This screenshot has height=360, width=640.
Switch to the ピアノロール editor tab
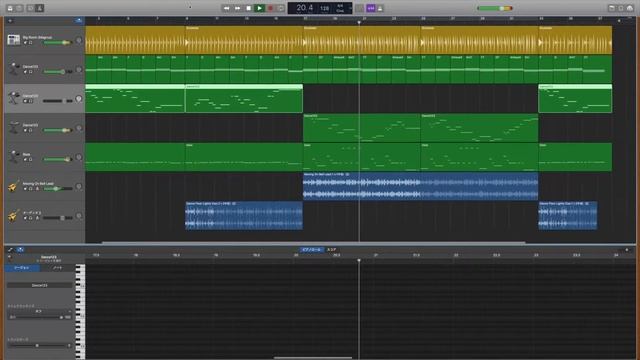[312, 249]
